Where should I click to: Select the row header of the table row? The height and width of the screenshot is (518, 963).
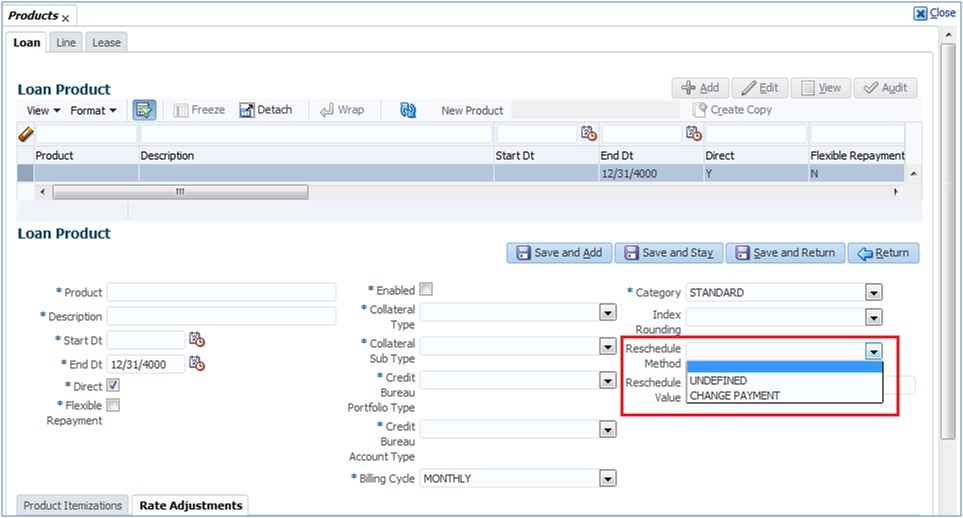[x=25, y=173]
